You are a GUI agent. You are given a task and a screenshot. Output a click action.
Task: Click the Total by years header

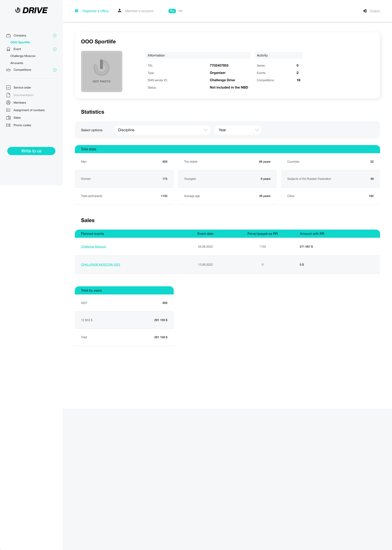124,290
